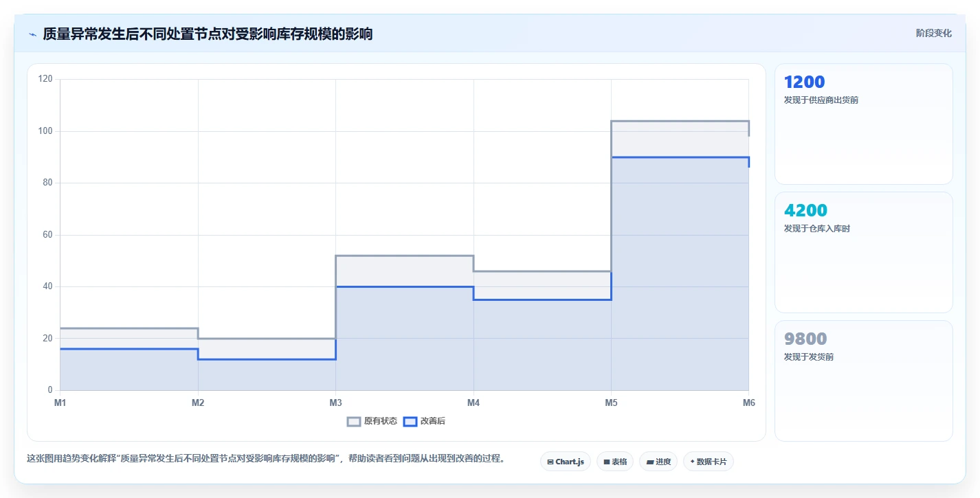Click the M3 axis label
980x498 pixels.
(335, 403)
